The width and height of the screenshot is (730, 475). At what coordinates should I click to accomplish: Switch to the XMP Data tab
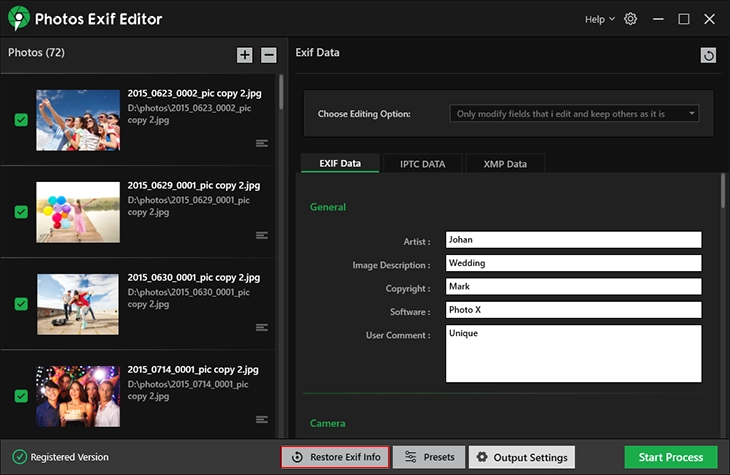(506, 163)
